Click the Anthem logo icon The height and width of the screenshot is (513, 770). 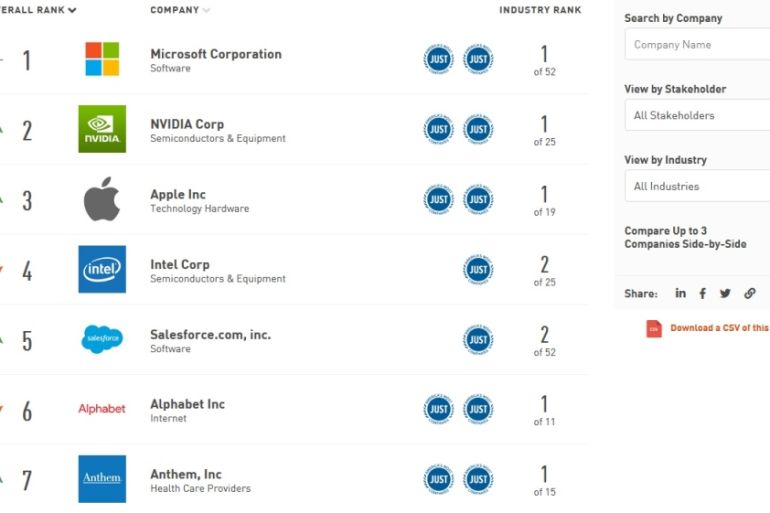coord(102,479)
